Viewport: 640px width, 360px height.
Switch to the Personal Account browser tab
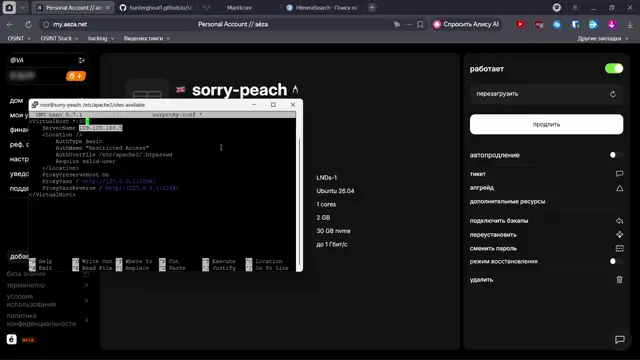click(x=72, y=8)
